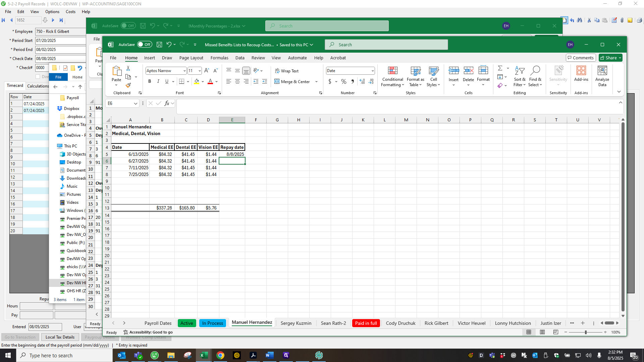
Task: Click Undo arrow in front Excel title bar
Action: pos(169,45)
